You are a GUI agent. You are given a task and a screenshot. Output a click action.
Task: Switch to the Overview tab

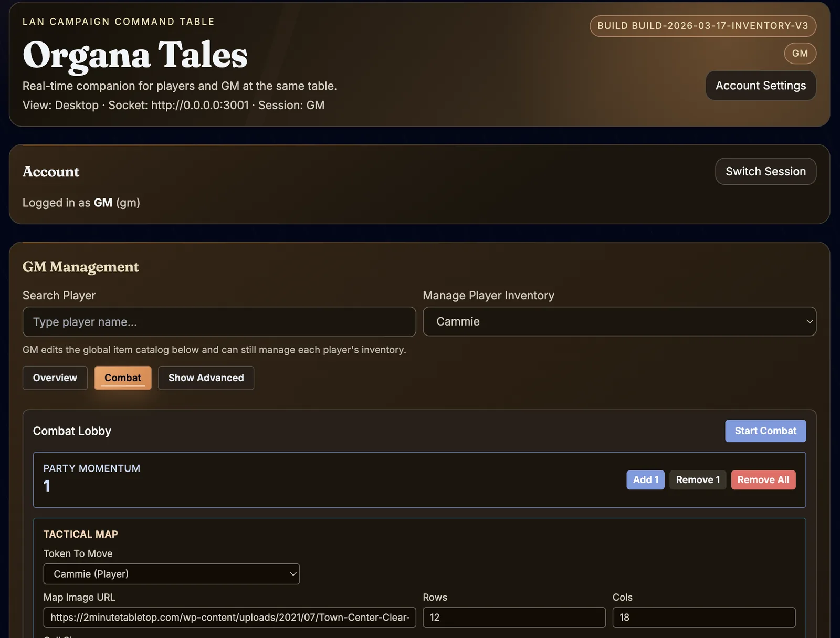55,378
